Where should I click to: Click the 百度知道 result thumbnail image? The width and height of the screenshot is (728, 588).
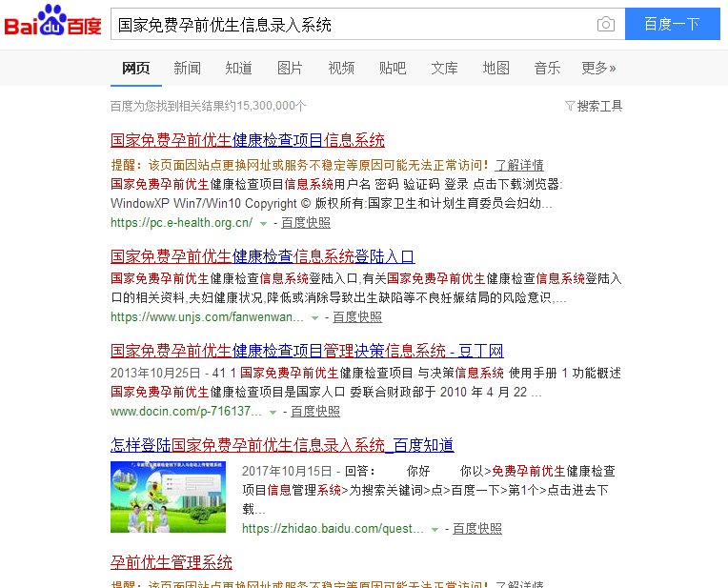pyautogui.click(x=168, y=497)
